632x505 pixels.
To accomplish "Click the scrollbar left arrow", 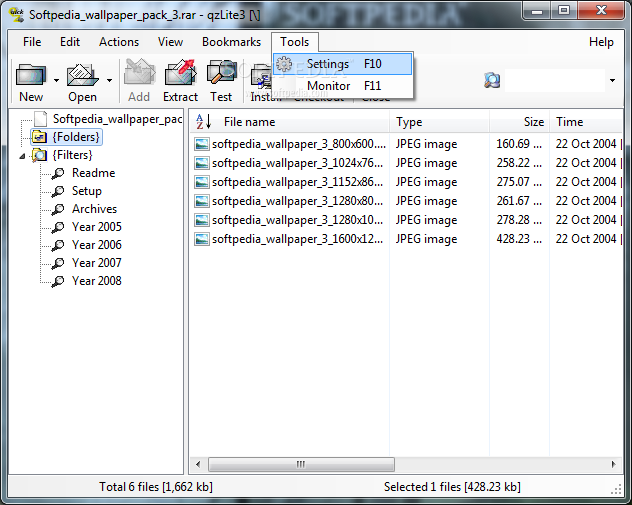I will pyautogui.click(x=198, y=464).
